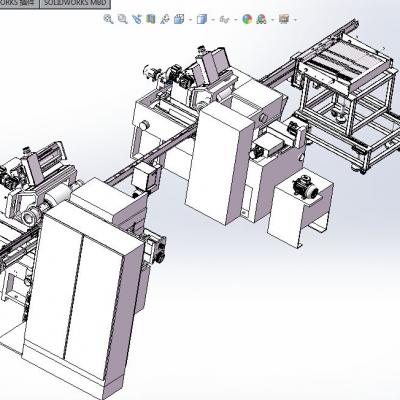The height and width of the screenshot is (400, 400).
Task: Expand the View Orientation dropdown arrow
Action: tap(191, 20)
